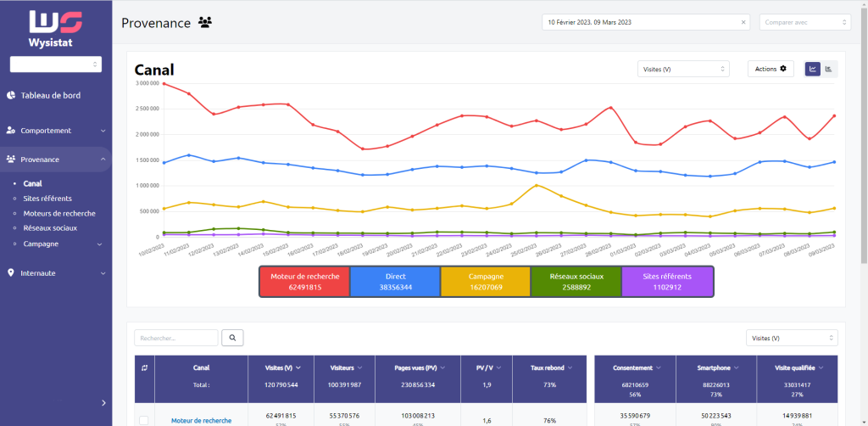Screen dimensions: 868x426
Task: Focus the Rechercher search field
Action: pyautogui.click(x=176, y=338)
